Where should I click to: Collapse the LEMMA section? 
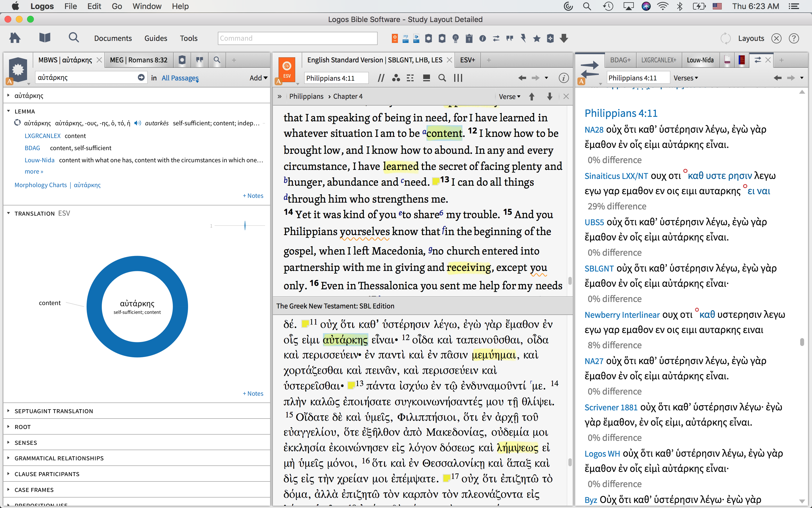8,111
